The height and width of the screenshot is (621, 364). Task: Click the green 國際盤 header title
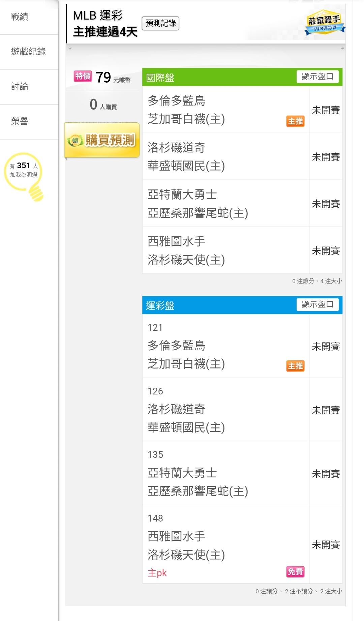pos(160,78)
